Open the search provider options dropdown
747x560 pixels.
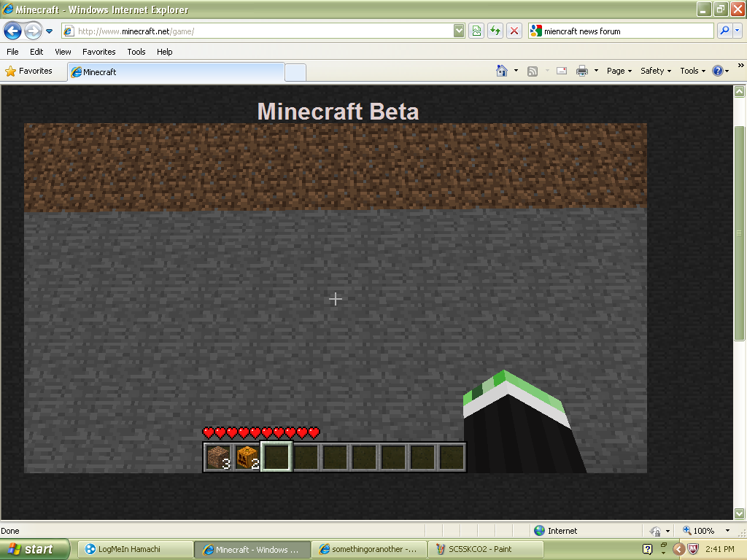[738, 31]
